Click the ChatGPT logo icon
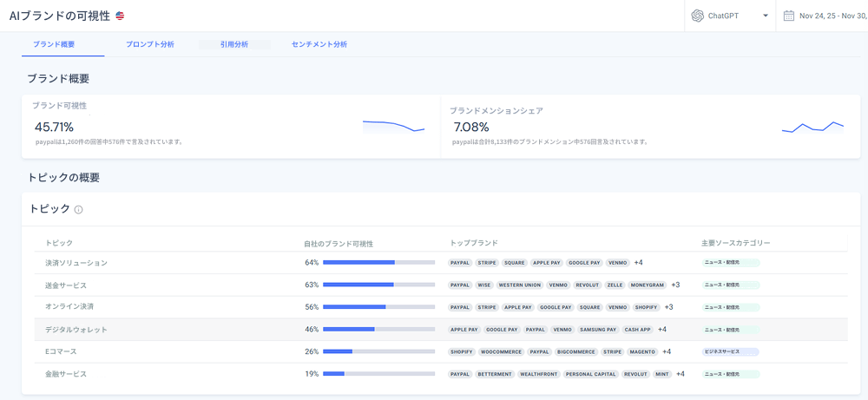Viewport: 868px width, 400px height. [698, 16]
